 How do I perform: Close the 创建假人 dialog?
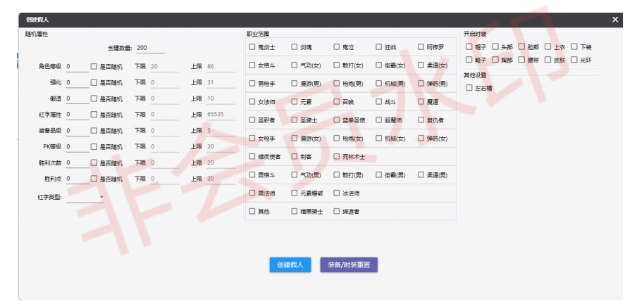(615, 19)
